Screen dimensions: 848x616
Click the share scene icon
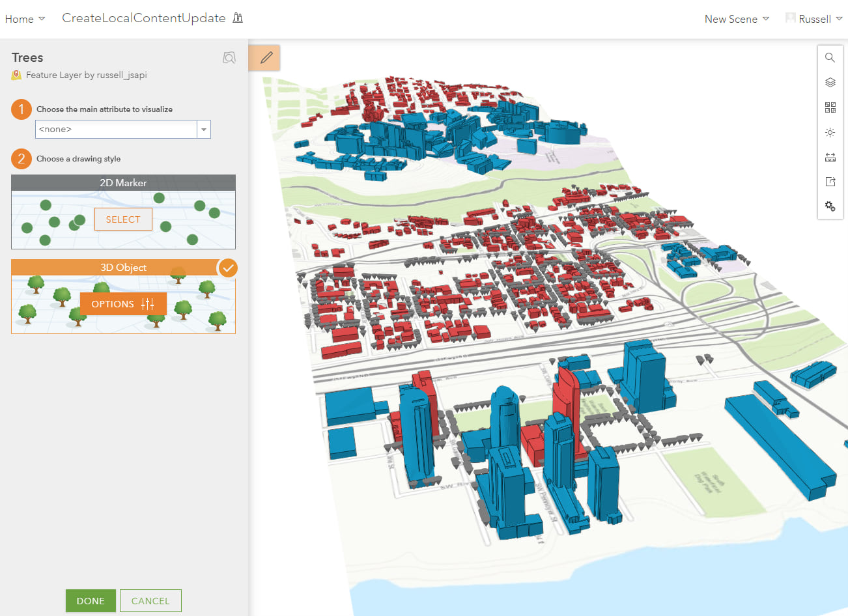coord(830,182)
